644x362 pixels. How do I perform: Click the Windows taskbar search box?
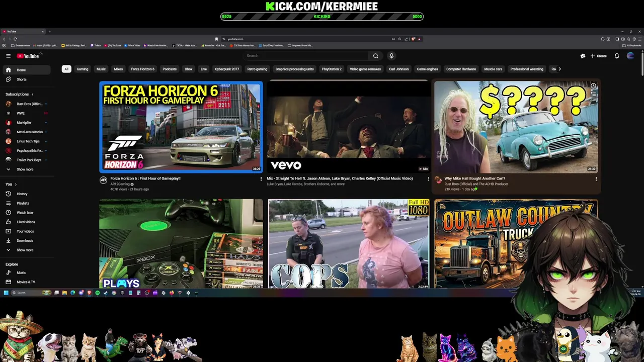pyautogui.click(x=32, y=293)
